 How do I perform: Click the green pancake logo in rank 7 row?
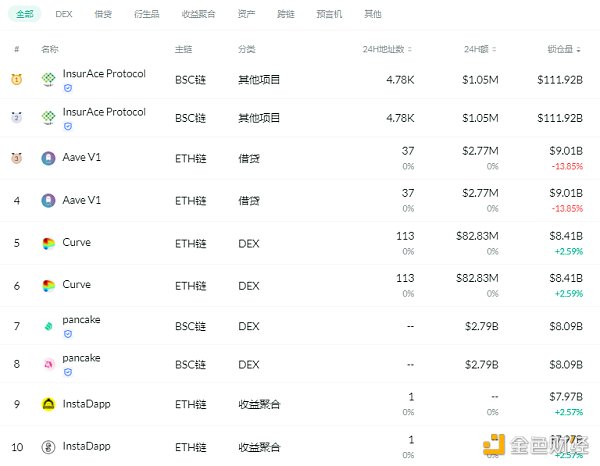point(48,326)
